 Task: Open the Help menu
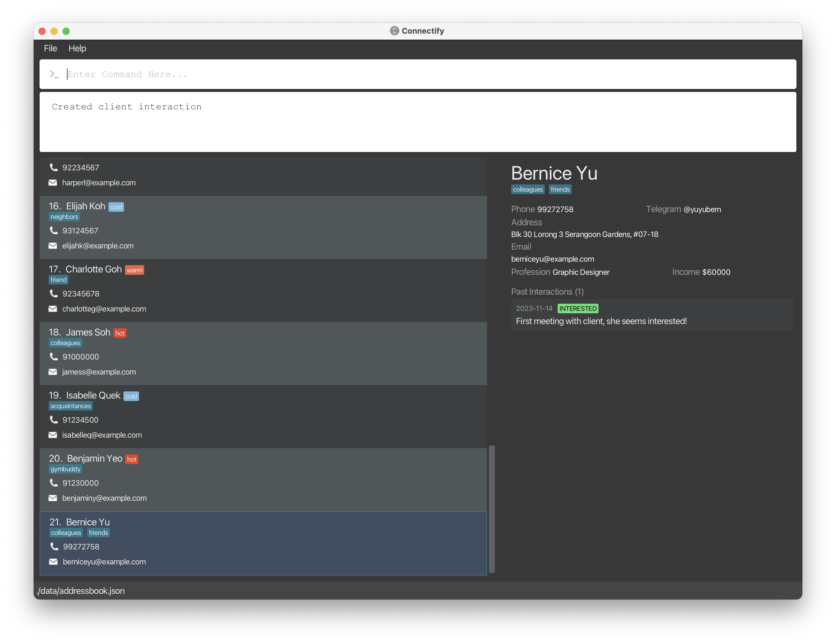77,48
